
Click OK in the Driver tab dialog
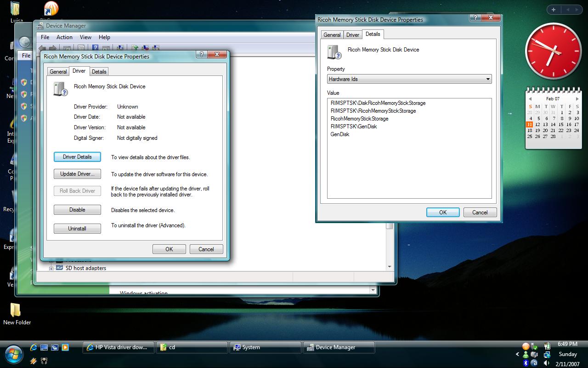tap(169, 249)
